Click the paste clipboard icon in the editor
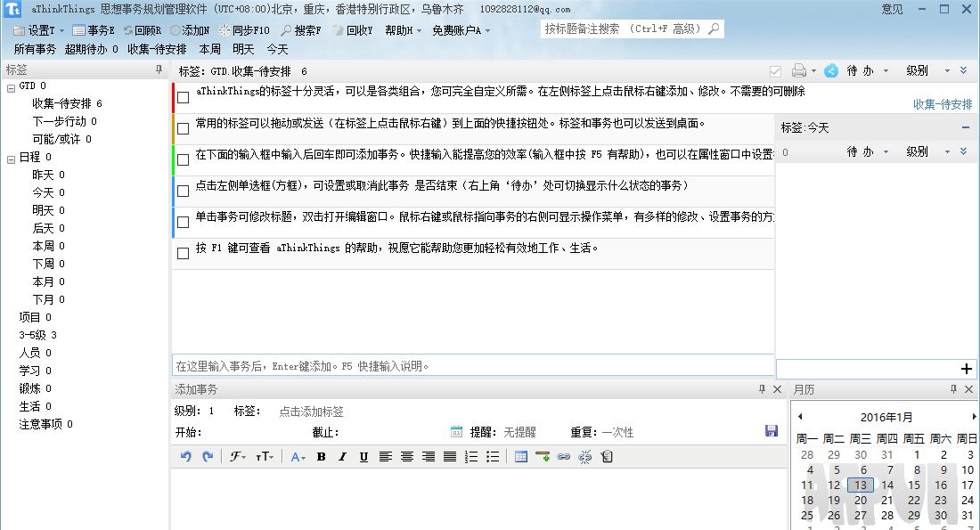The height and width of the screenshot is (530, 980). (606, 457)
